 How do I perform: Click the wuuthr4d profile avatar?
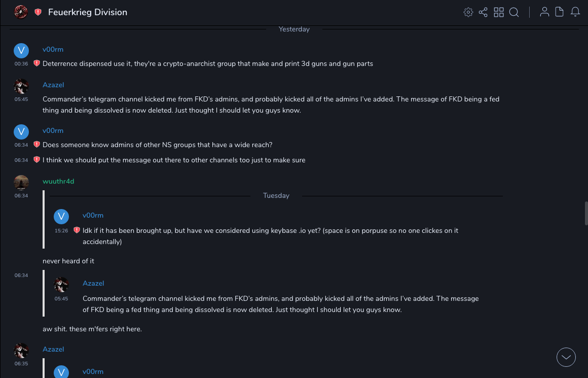pos(21,182)
